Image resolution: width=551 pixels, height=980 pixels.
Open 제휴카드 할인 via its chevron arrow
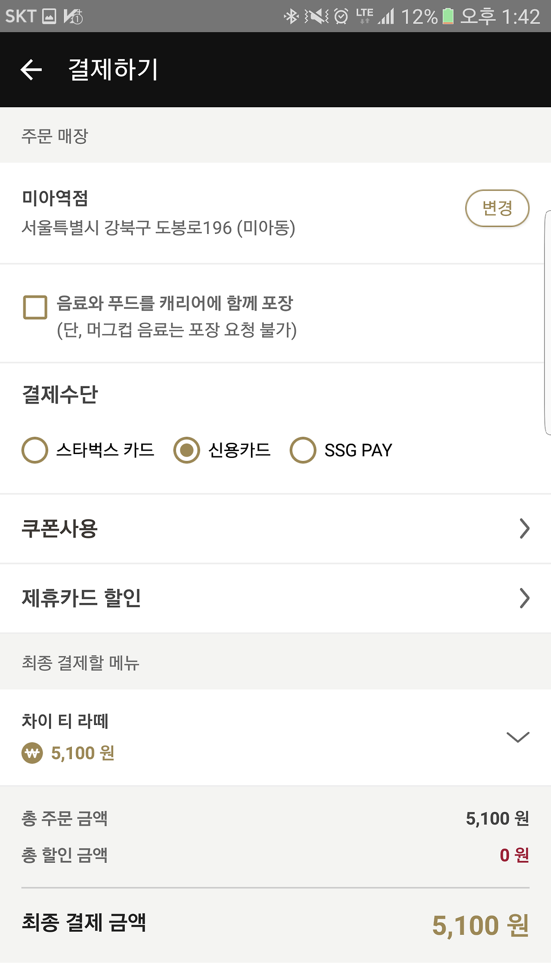(x=524, y=598)
